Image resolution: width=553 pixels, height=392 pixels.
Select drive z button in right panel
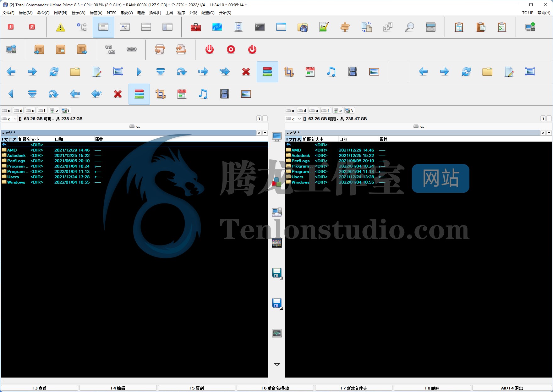338,110
